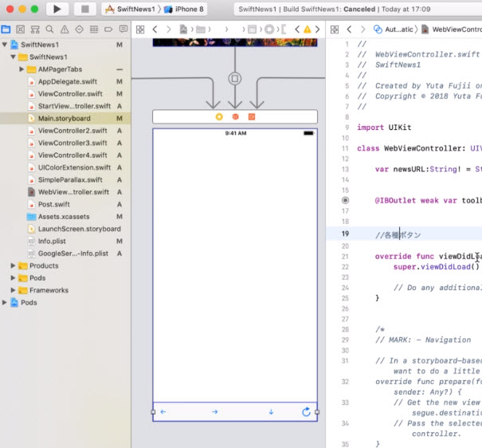Viewport: 482px width, 448px height.
Task: Jump to previous issue in storyboard
Action: 297,29
